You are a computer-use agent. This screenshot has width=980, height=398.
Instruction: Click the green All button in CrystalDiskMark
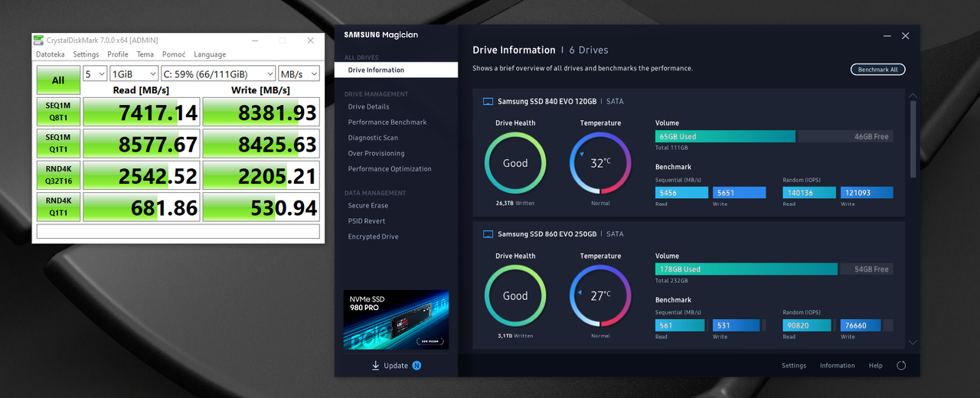coord(58,80)
